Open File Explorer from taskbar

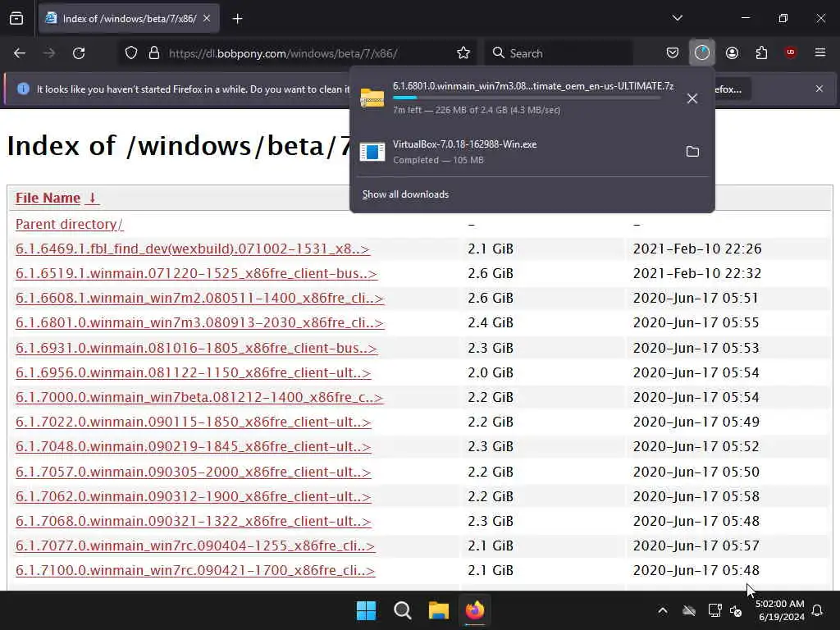(x=438, y=610)
